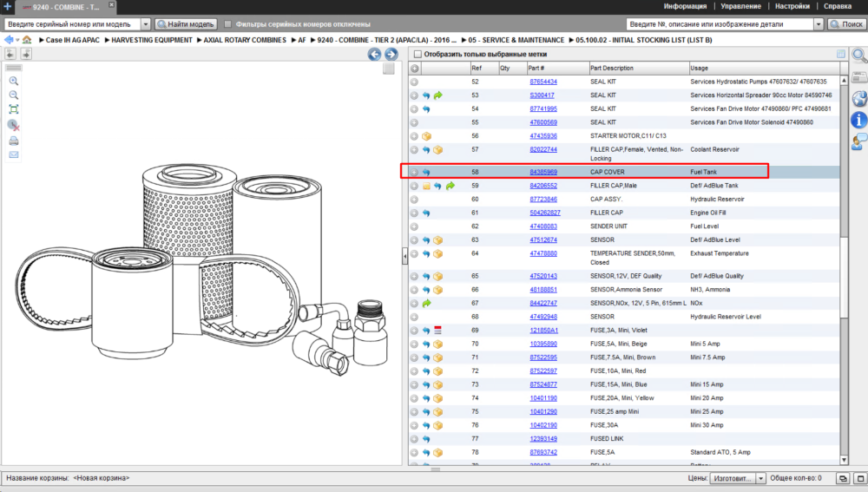Click the window icon at status bar right end
This screenshot has height=492, width=868.
860,478
